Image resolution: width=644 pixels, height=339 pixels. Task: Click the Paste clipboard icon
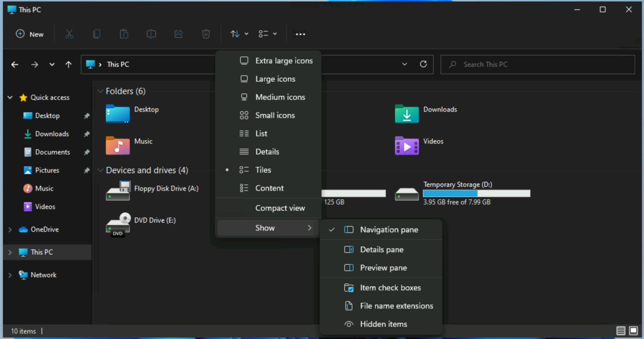124,34
